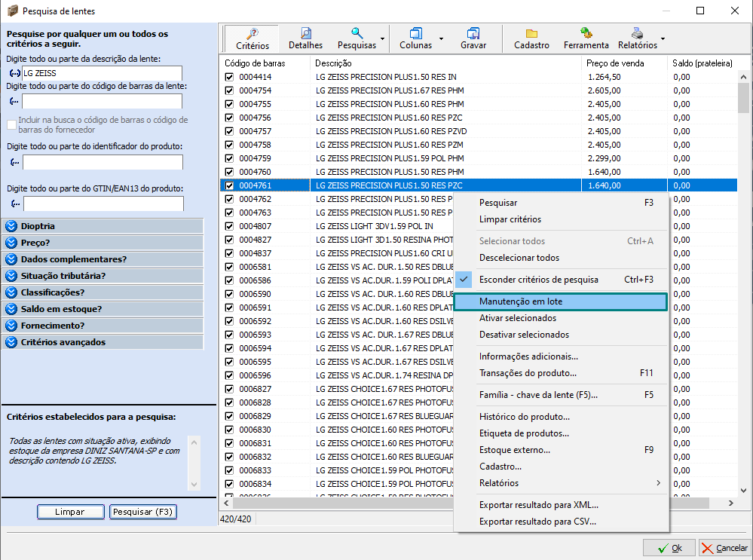Click the Gravar toolbar icon
This screenshot has height=560, width=753.
click(x=473, y=32)
